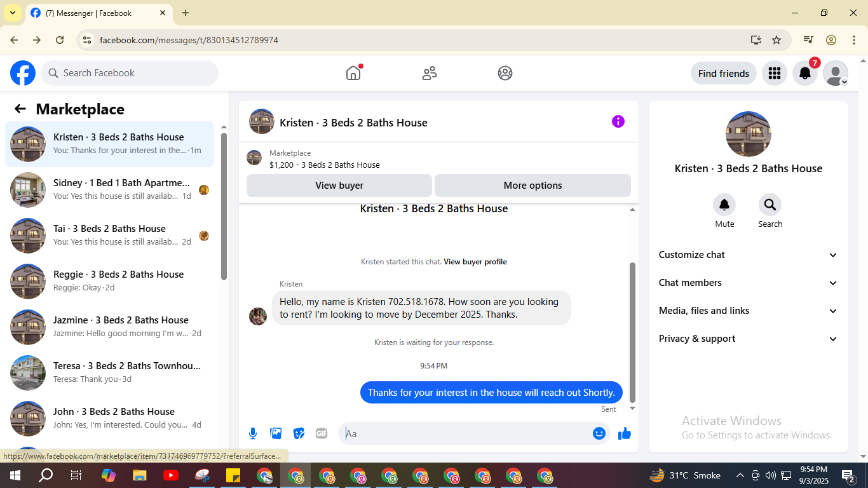The image size is (868, 488).
Task: Click the conversation list scrollbar
Action: (224, 207)
